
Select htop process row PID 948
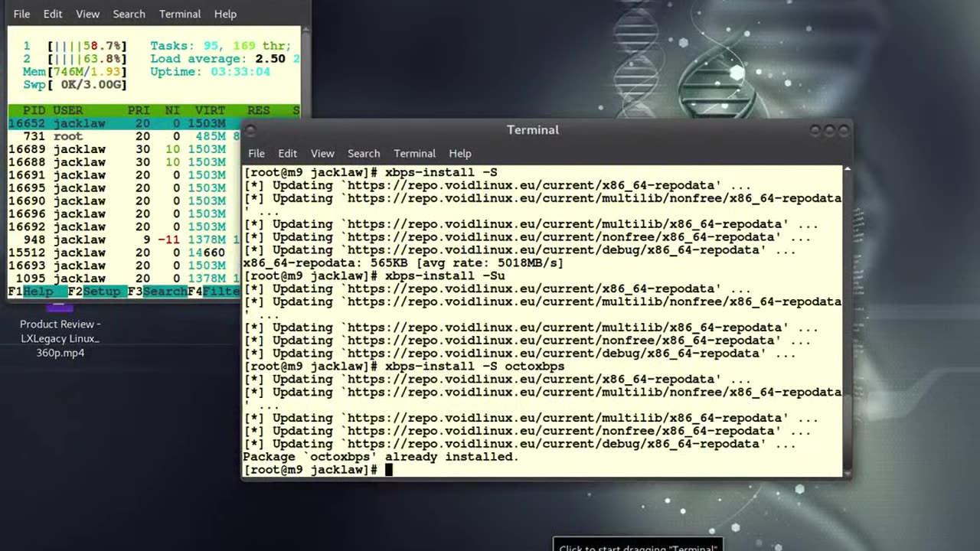pyautogui.click(x=124, y=240)
